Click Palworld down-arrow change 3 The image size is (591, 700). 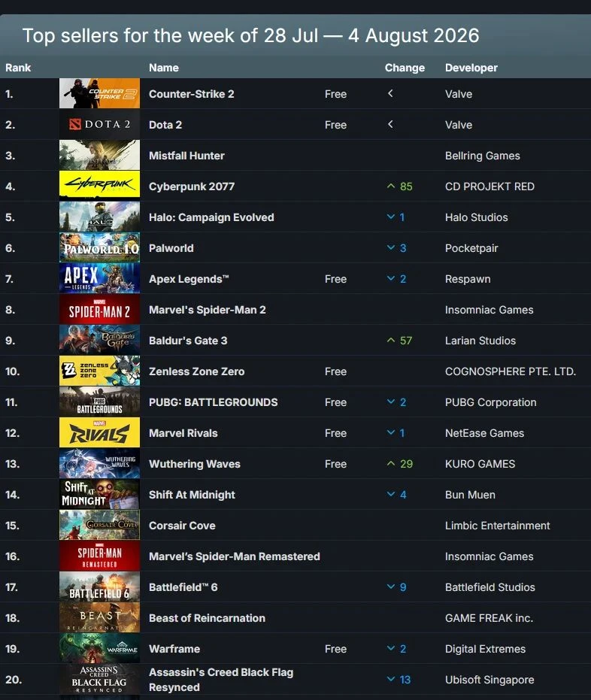[397, 248]
